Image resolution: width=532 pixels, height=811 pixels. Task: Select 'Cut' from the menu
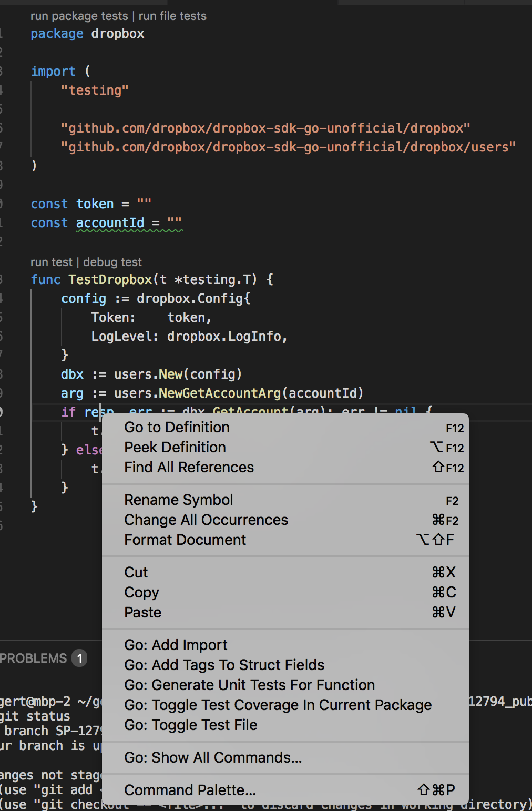pyautogui.click(x=136, y=572)
